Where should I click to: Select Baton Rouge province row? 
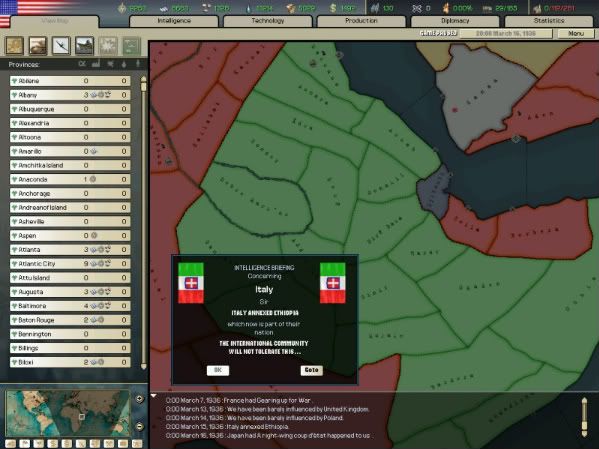tap(70, 320)
